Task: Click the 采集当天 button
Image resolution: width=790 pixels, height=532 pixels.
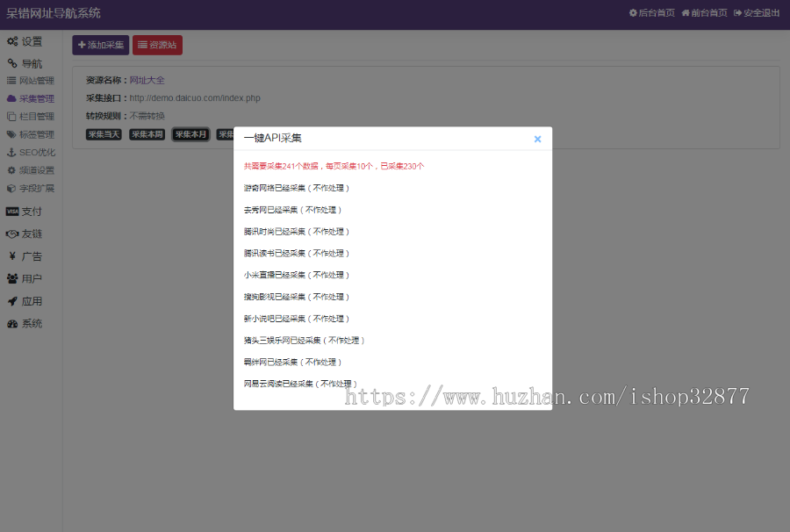Action: 104,134
